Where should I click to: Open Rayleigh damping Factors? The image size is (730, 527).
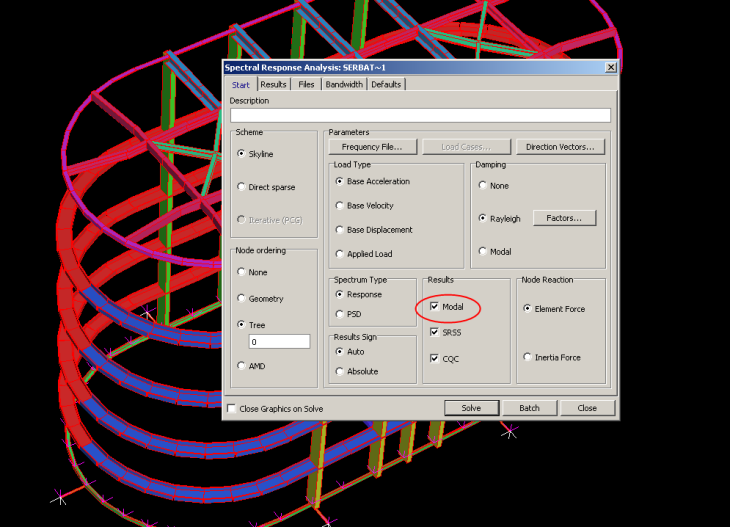coord(564,217)
